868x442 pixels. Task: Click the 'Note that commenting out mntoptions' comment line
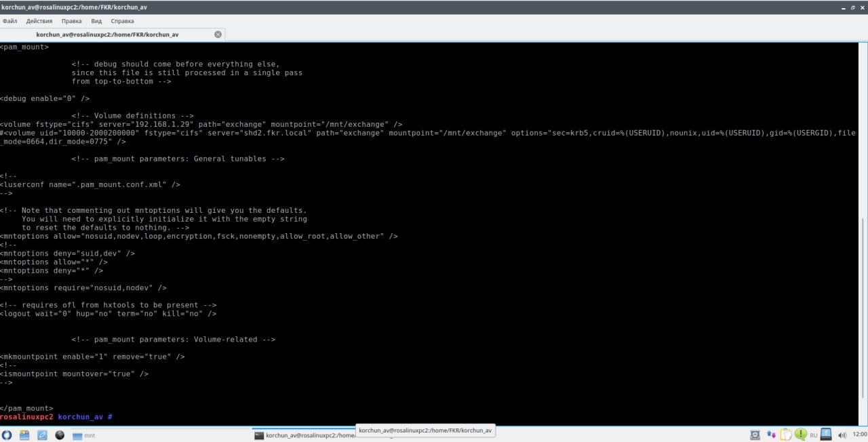[x=153, y=211]
